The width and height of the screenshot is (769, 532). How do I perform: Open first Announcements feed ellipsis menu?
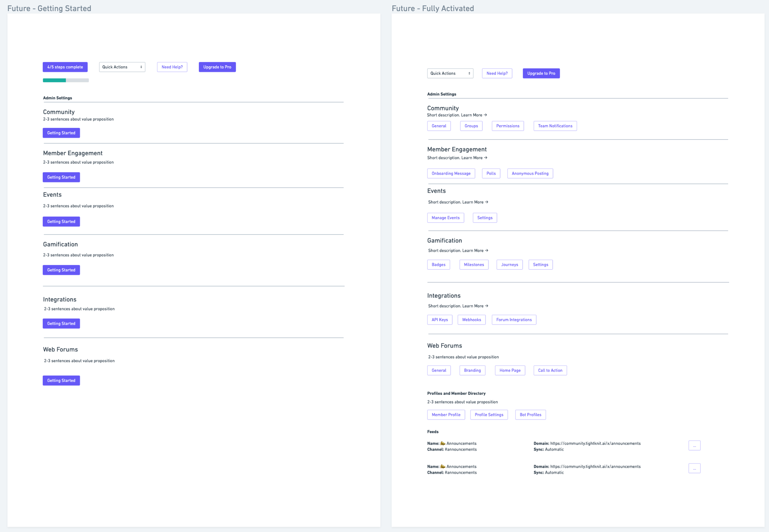(694, 446)
